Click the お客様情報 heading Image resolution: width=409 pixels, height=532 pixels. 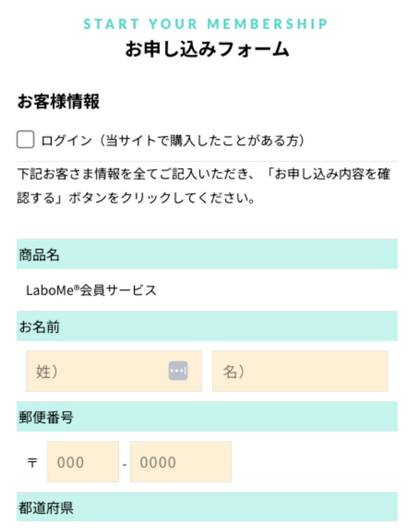[59, 102]
